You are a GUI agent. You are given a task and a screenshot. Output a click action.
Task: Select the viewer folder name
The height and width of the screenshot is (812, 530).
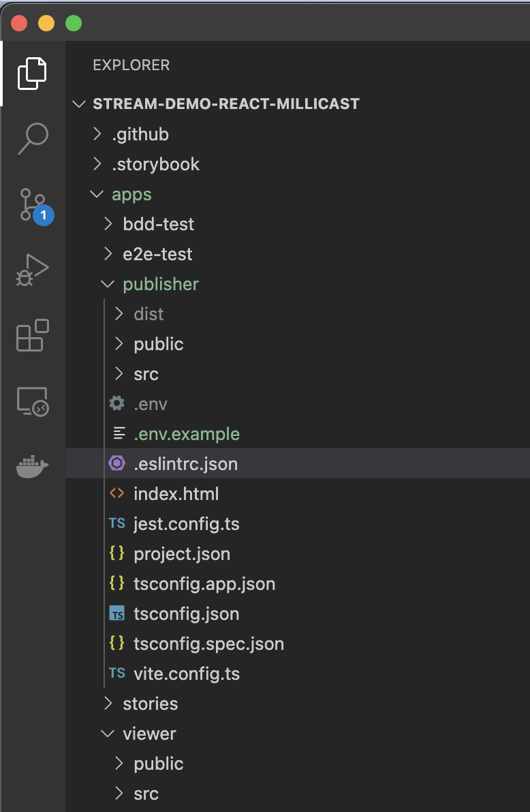click(149, 734)
